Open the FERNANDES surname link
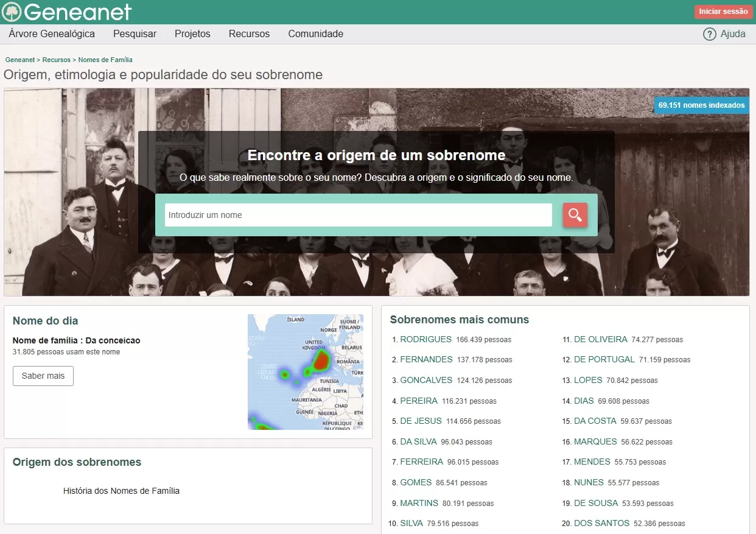756x534 pixels. point(426,359)
